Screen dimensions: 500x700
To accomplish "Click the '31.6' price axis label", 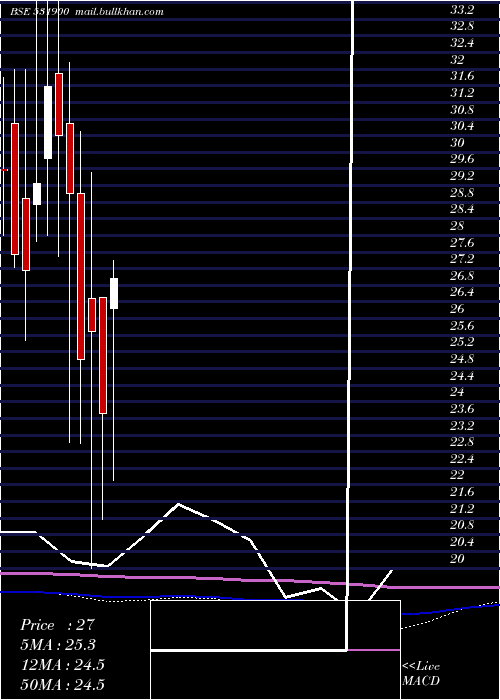I will click(462, 77).
